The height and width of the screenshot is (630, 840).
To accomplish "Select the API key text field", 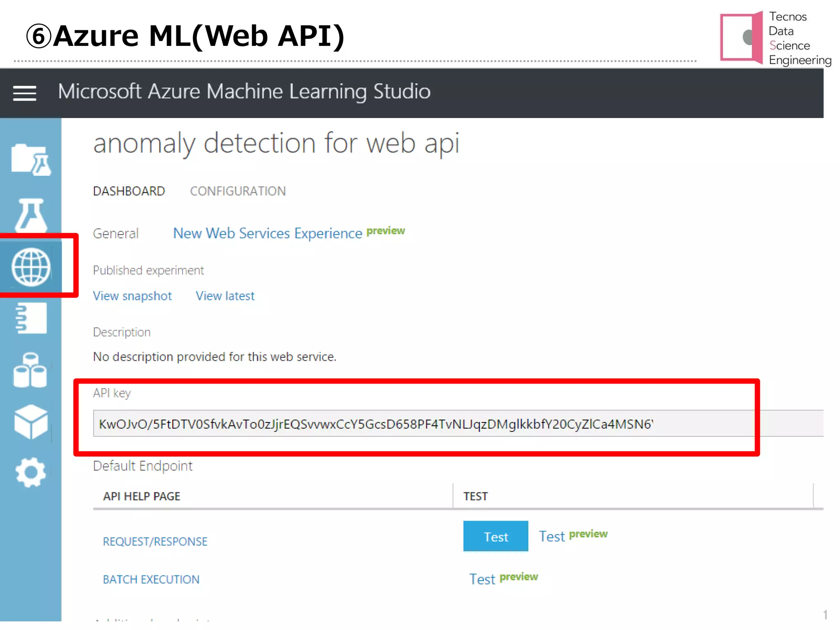I will pyautogui.click(x=458, y=424).
